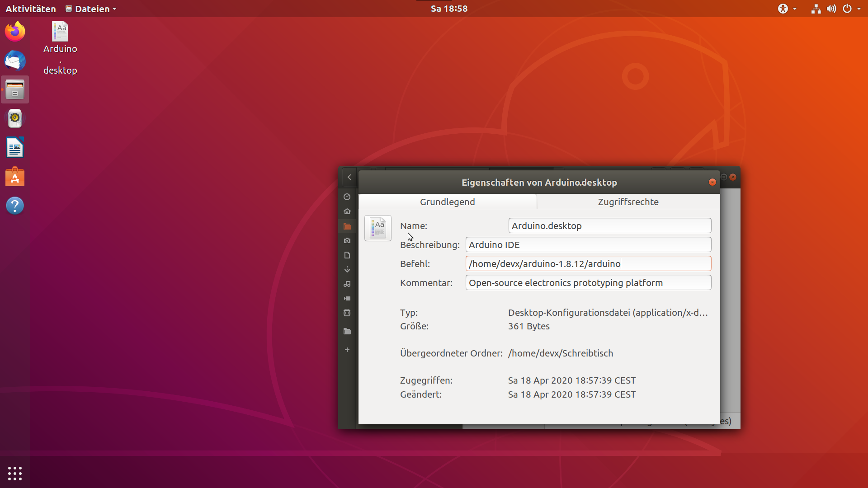The width and height of the screenshot is (868, 488).
Task: Open the clock calendar Sa 18:58
Action: [449, 9]
